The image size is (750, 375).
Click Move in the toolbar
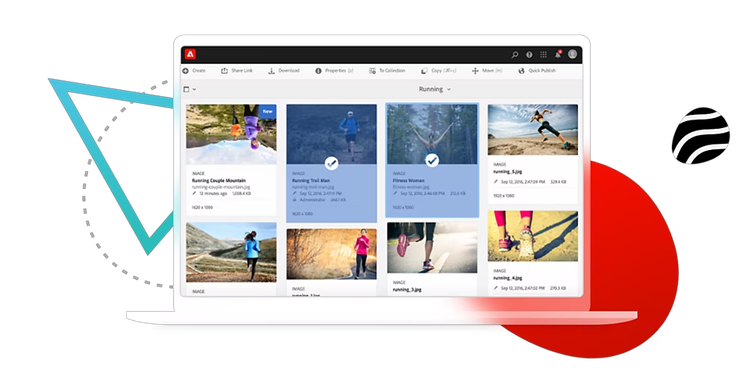coord(487,71)
